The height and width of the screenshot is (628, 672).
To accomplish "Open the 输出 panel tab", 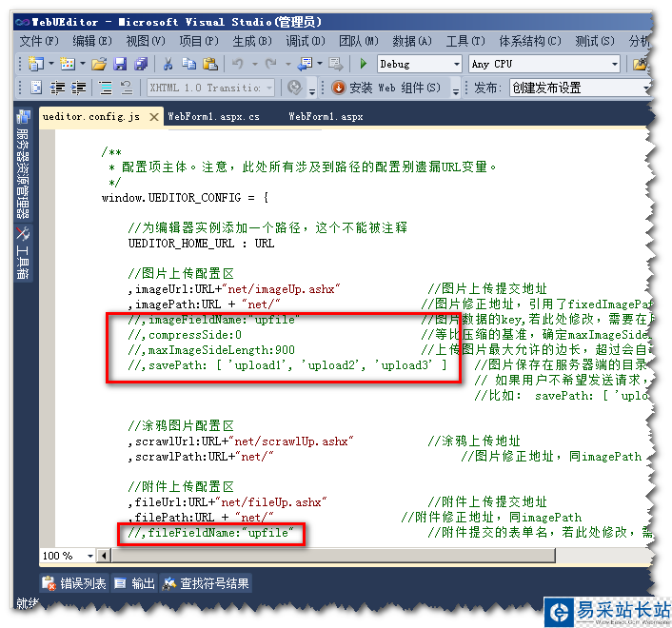I will click(135, 583).
